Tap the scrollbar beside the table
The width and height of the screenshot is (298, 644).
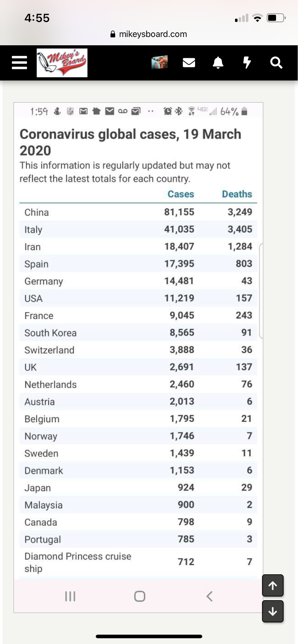point(261,290)
